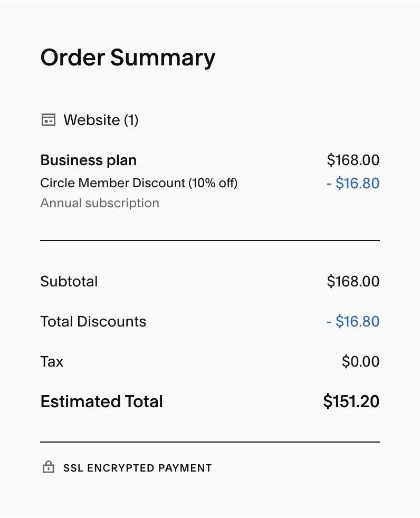This screenshot has height=518, width=420.
Task: Click the Estimated Total label
Action: (x=102, y=401)
